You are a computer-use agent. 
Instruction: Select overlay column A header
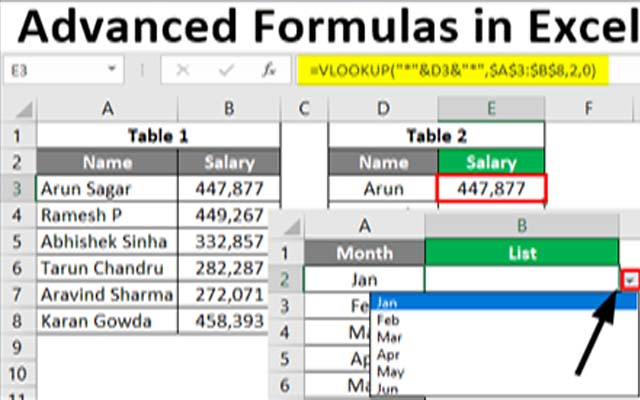click(x=364, y=226)
